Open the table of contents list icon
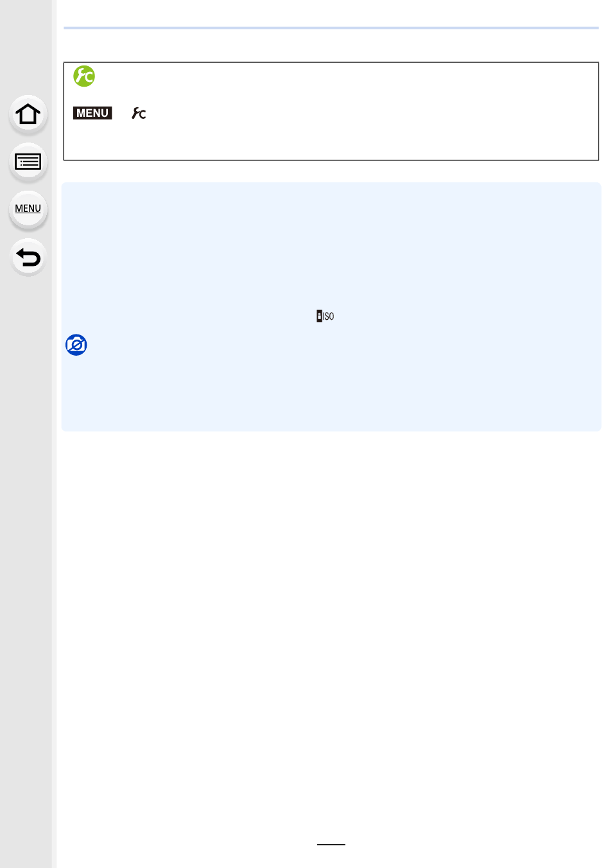 coord(28,162)
